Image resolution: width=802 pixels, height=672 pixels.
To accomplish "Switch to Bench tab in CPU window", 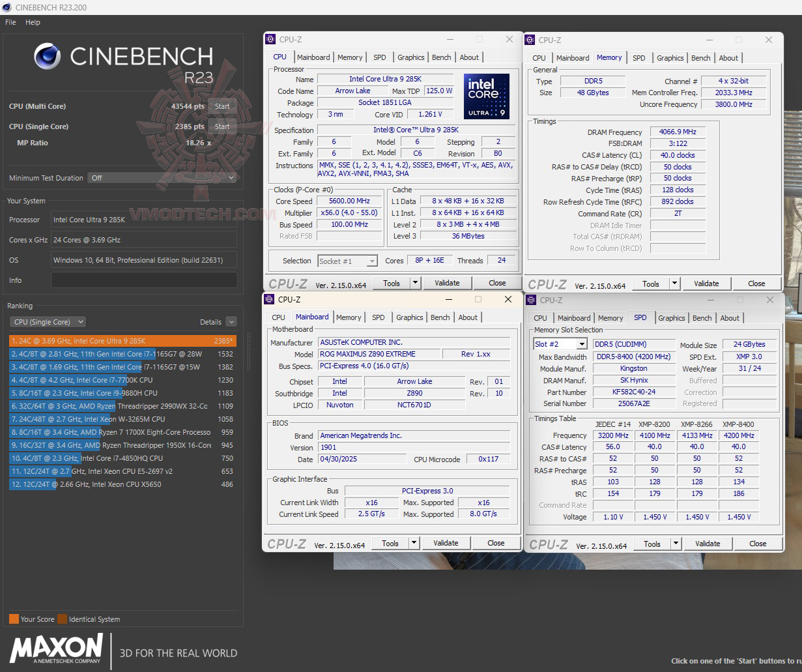I will coord(441,57).
